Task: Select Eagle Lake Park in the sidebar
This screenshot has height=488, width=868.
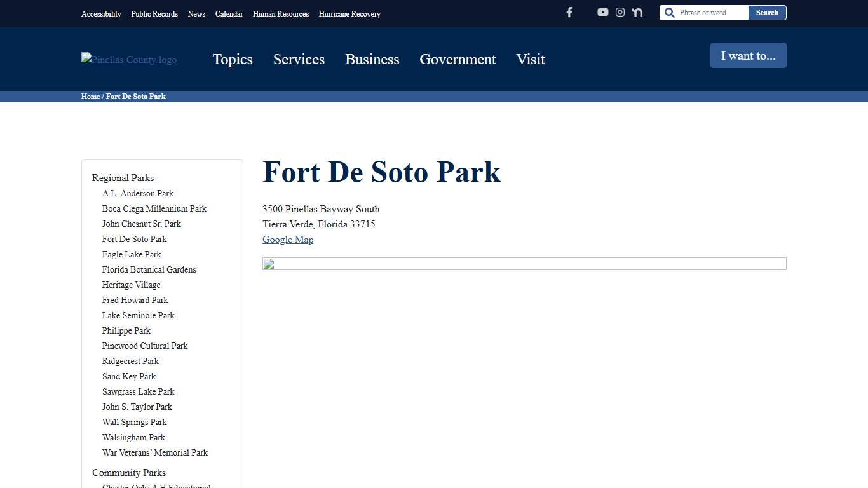Action: (x=132, y=254)
